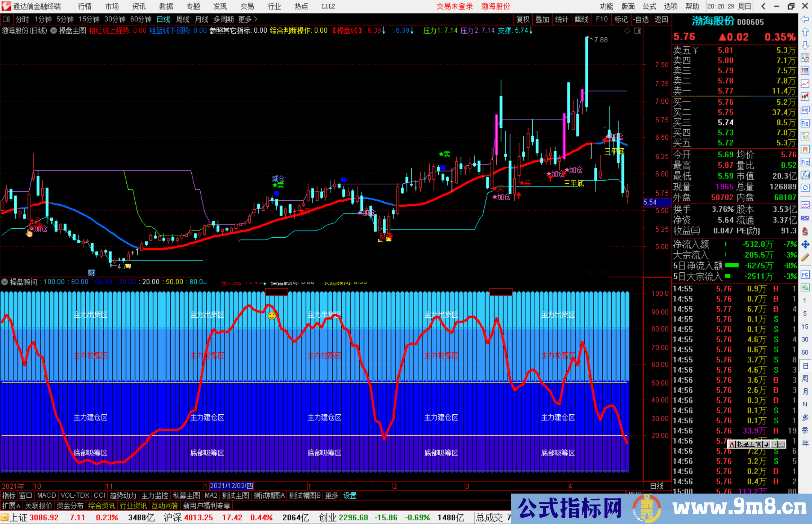Open the F10 company info sidebar icon
812x524 pixels.
pyautogui.click(x=805, y=123)
